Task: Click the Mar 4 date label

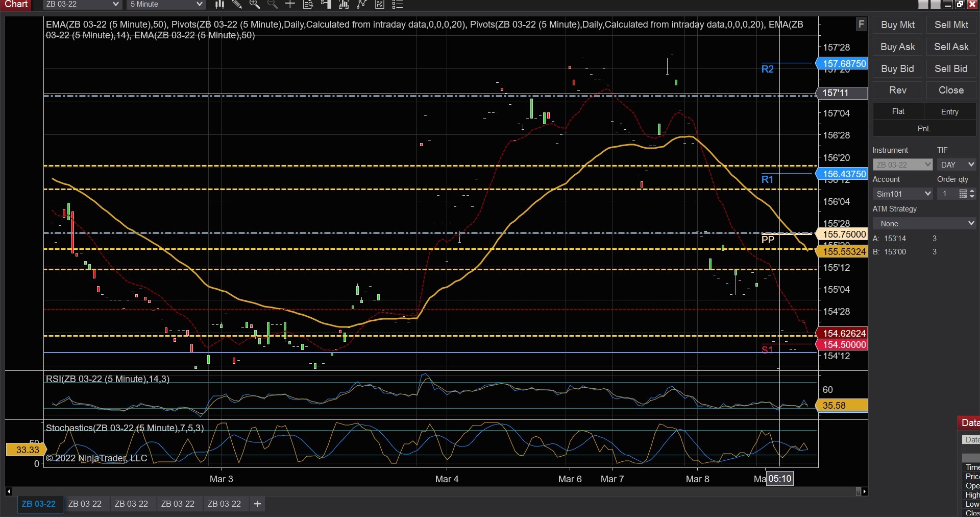Action: (x=447, y=479)
